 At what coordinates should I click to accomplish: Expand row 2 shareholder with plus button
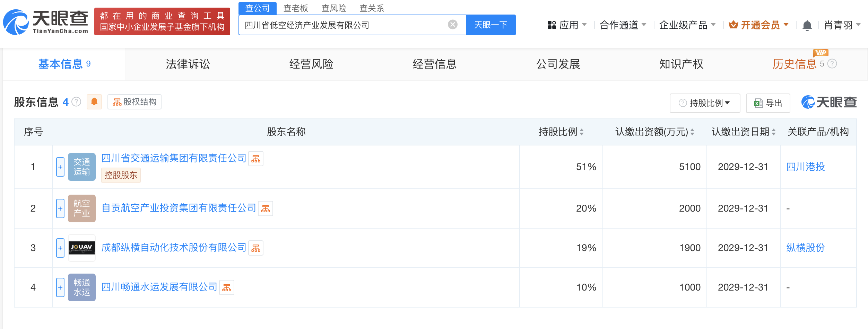tap(60, 208)
